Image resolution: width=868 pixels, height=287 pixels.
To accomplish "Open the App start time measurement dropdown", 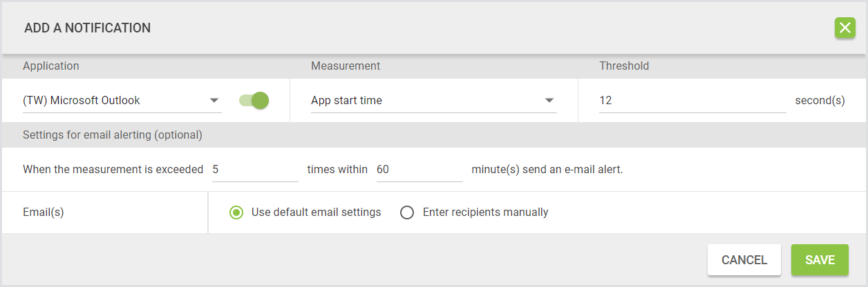I will click(422, 101).
